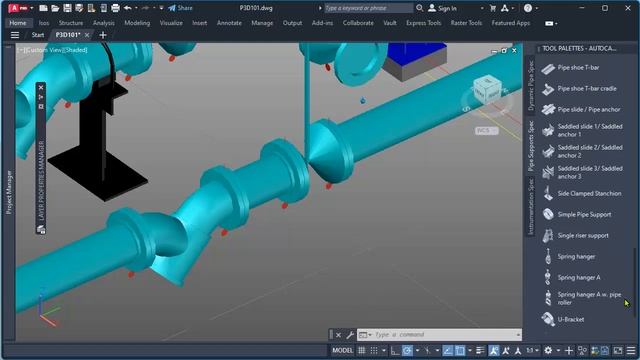This screenshot has width=640, height=360.
Task: Open the Isos ribbon tab
Action: [x=44, y=23]
